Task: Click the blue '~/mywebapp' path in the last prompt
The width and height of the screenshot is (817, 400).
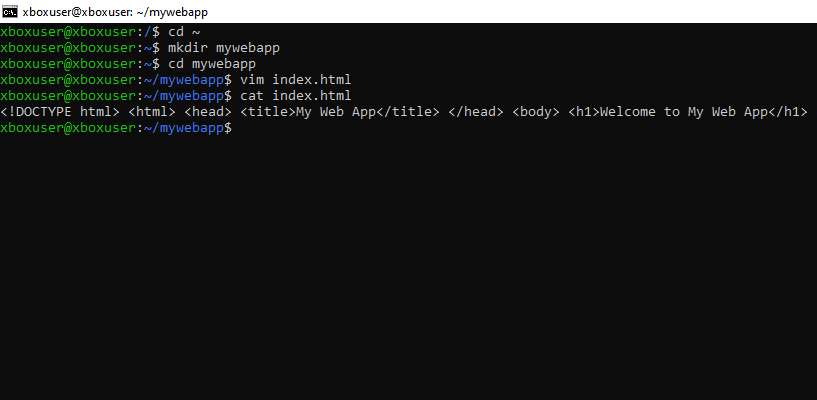Action: pyautogui.click(x=184, y=128)
